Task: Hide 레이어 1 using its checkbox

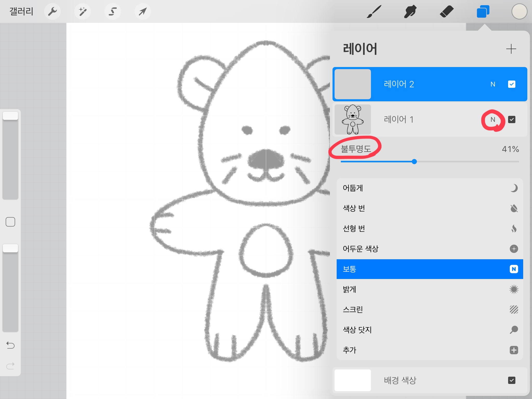Action: 511,119
